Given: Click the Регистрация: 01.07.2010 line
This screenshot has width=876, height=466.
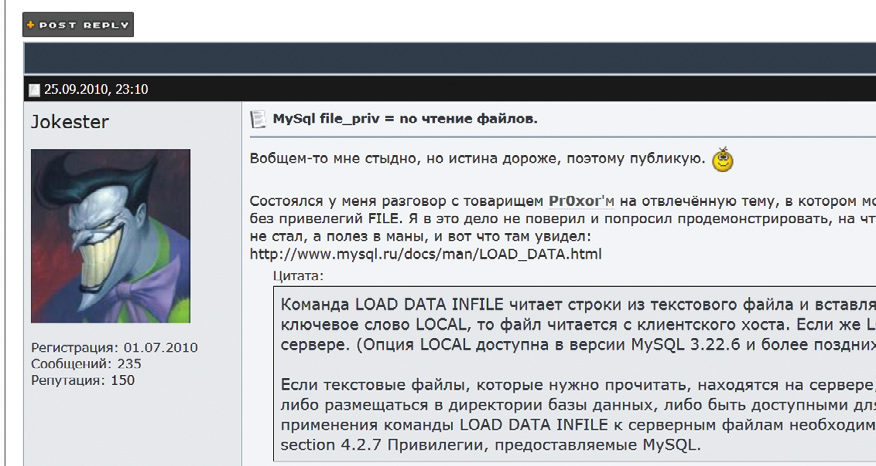Looking at the screenshot, I should [x=114, y=348].
